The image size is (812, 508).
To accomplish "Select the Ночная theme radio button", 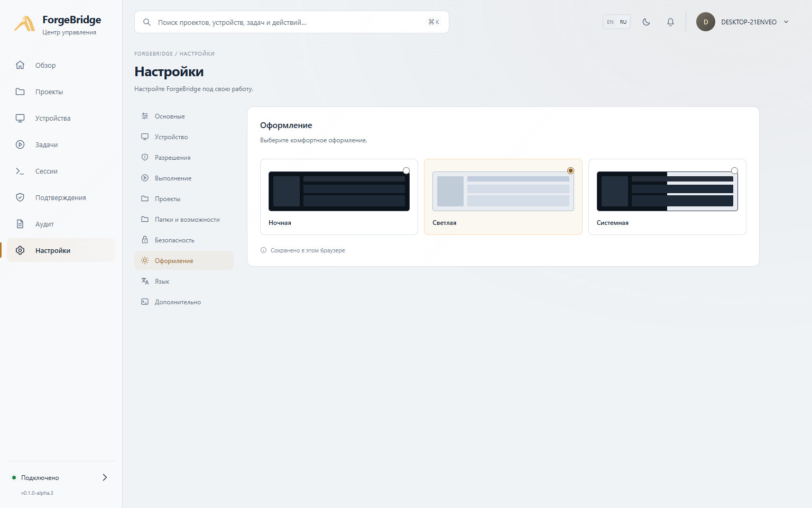I will pos(406,170).
